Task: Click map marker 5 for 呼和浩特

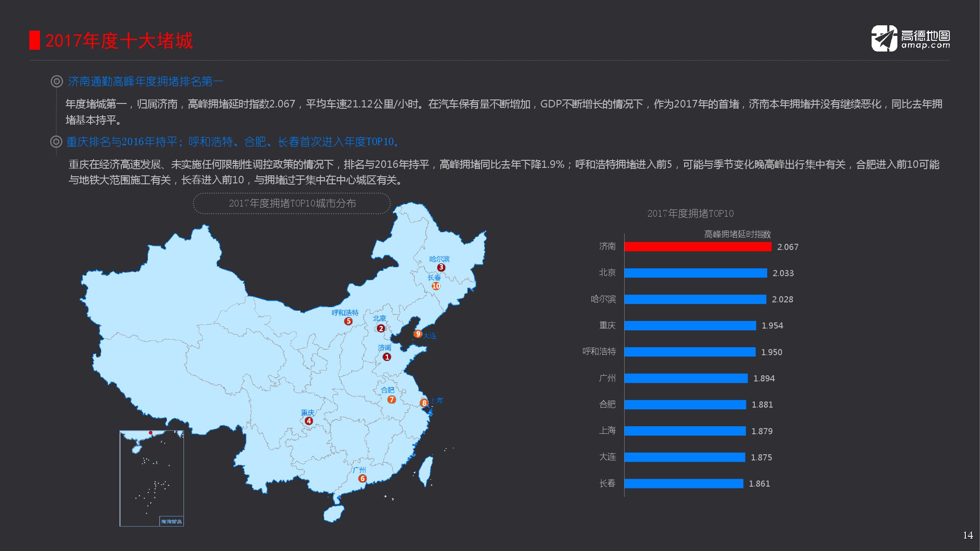Action: point(348,321)
